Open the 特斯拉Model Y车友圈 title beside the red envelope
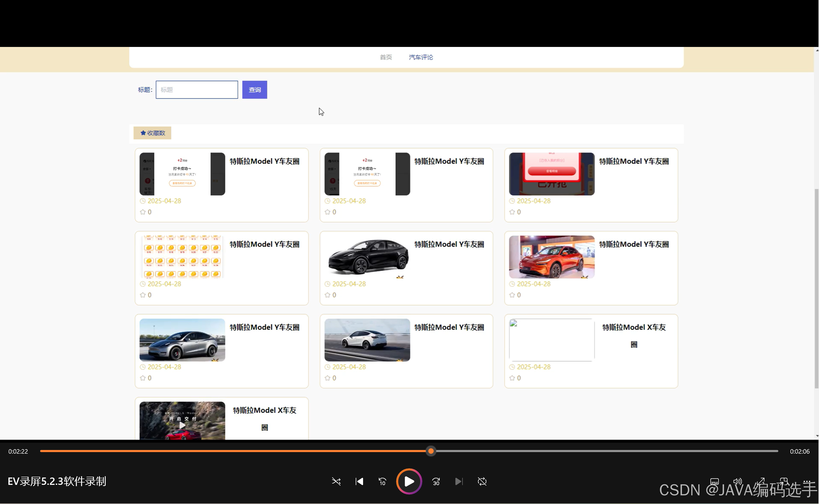Image resolution: width=819 pixels, height=504 pixels. (634, 161)
